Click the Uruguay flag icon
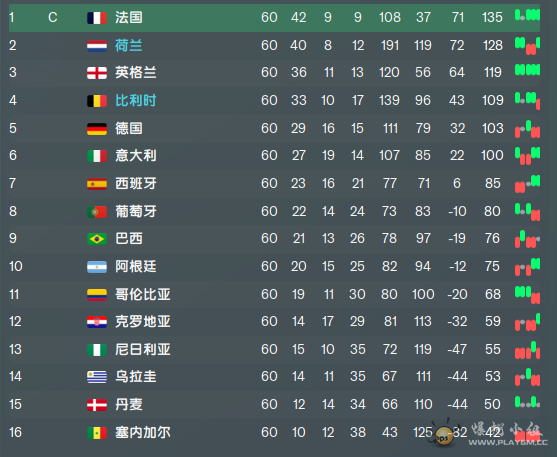The height and width of the screenshot is (457, 557). [x=97, y=377]
